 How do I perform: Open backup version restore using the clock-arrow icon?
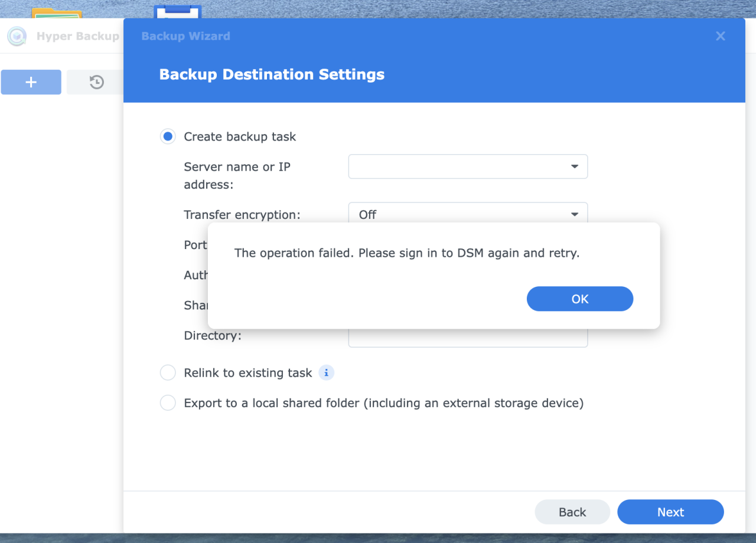click(x=95, y=82)
